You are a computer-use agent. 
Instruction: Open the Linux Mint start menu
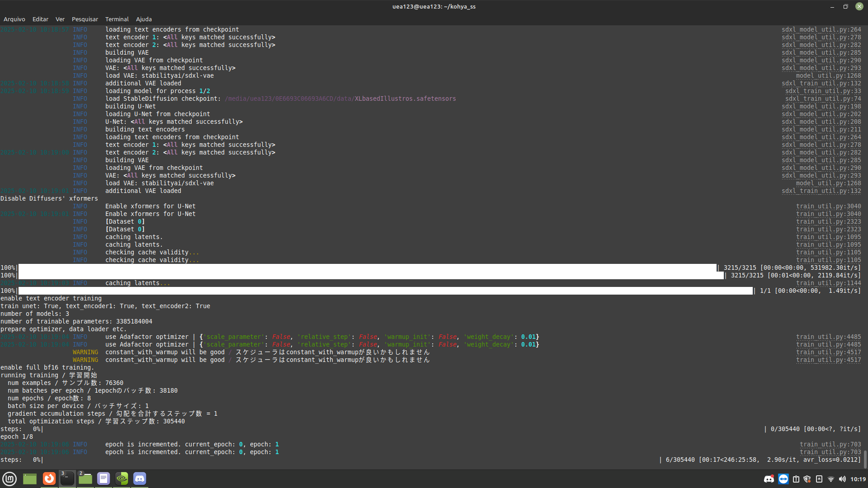pos(9,479)
